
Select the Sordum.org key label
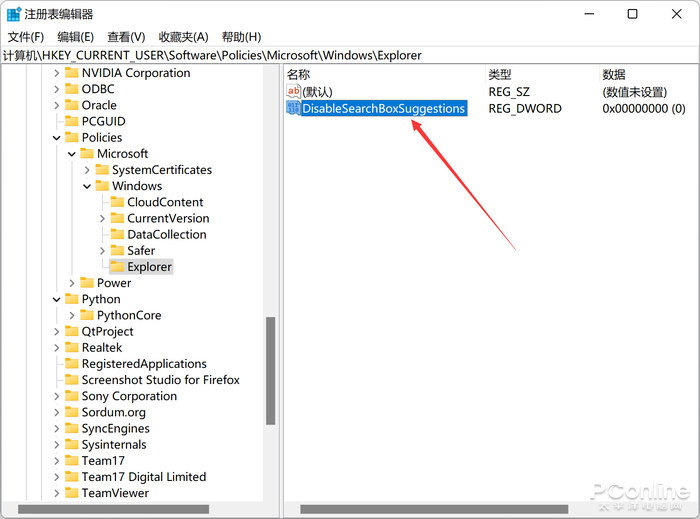(x=114, y=412)
